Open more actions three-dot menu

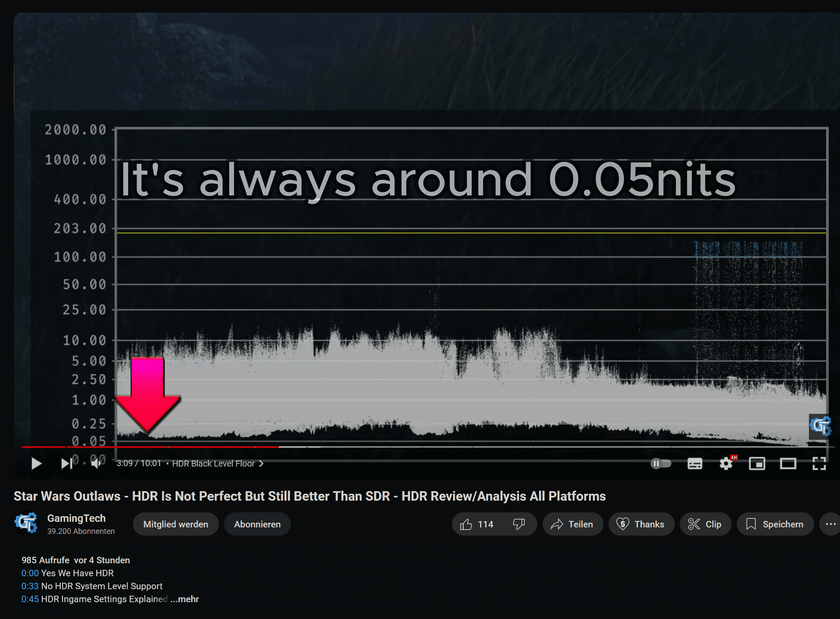point(831,524)
